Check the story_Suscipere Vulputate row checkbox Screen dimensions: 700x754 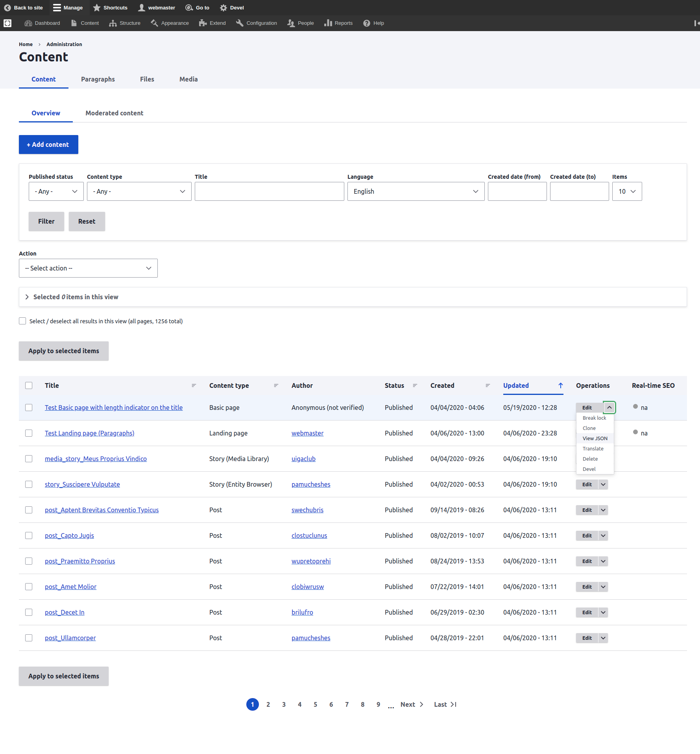[x=29, y=485]
